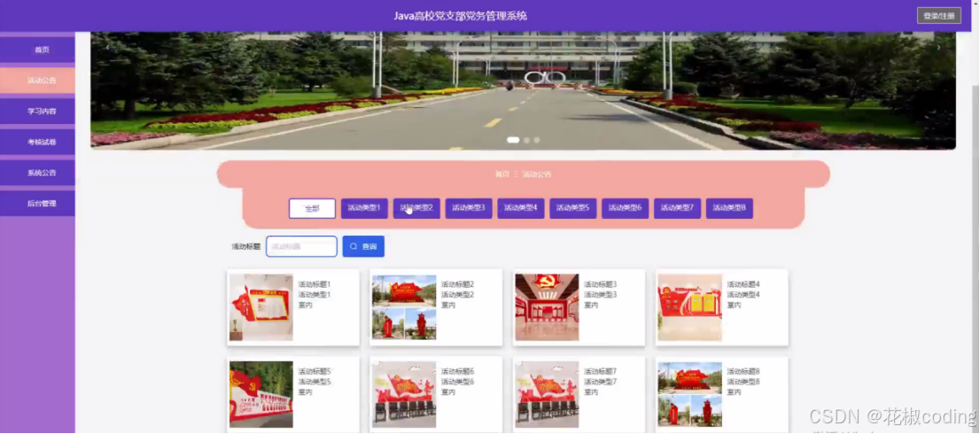Open the 活动标题1 card thumbnail
The height and width of the screenshot is (434, 980).
(x=261, y=307)
